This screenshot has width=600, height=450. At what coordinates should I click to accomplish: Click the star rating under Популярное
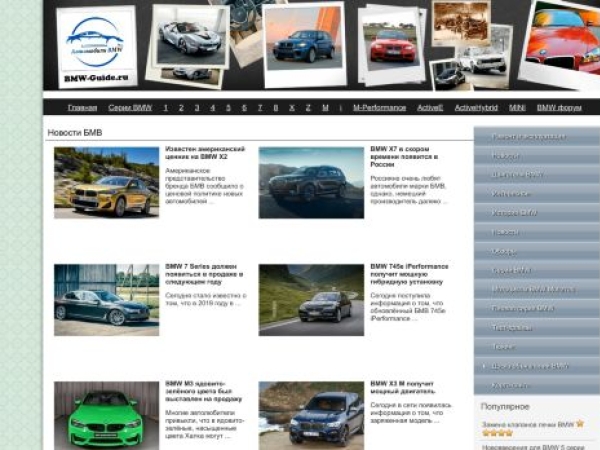[497, 433]
